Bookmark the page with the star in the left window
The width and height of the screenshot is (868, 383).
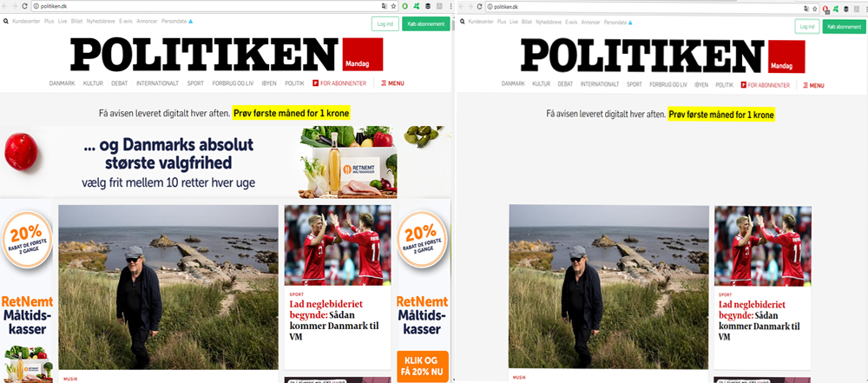click(393, 6)
